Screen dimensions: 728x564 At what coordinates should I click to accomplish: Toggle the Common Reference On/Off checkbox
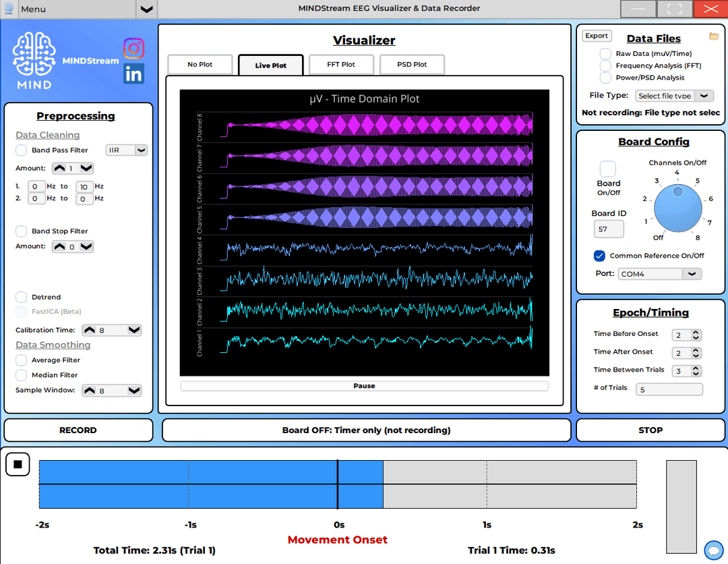point(599,256)
